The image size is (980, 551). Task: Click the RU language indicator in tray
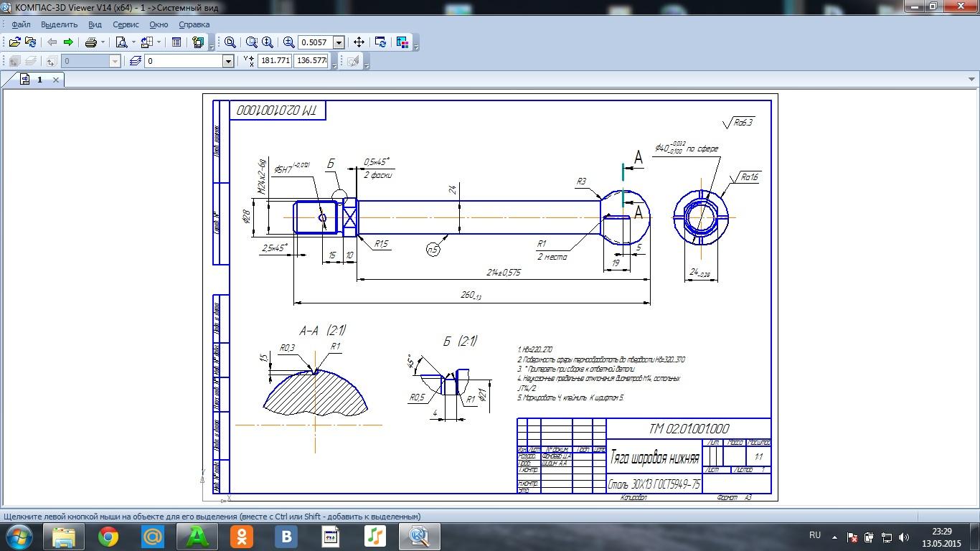tap(814, 535)
